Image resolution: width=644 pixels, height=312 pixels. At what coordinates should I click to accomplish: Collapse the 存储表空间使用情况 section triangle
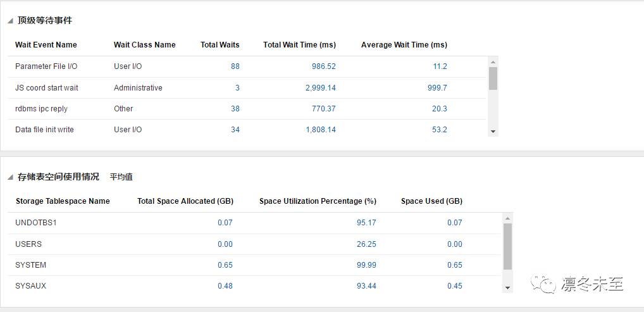coord(10,177)
